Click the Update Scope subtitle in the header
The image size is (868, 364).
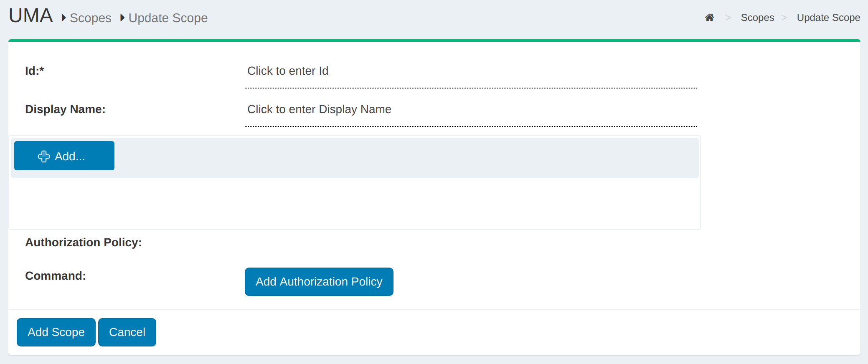168,18
